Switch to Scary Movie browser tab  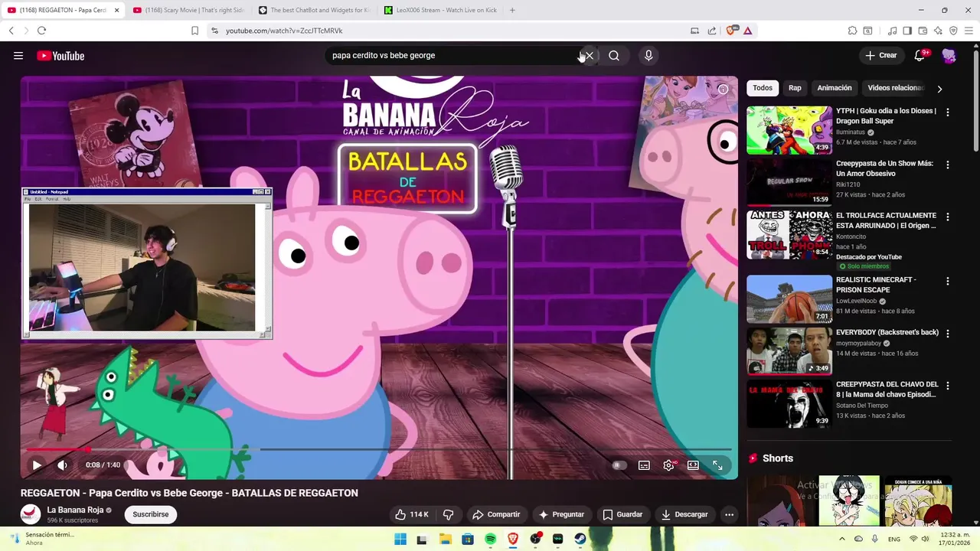[x=188, y=10]
